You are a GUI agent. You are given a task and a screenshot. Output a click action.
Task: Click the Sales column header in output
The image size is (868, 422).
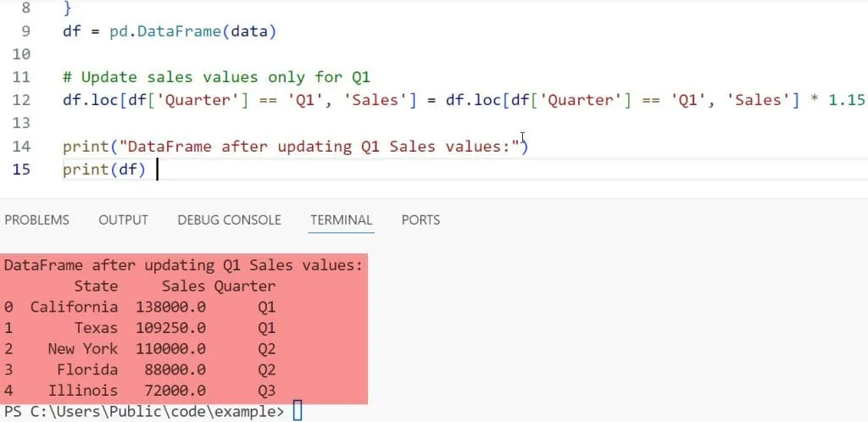tap(183, 286)
